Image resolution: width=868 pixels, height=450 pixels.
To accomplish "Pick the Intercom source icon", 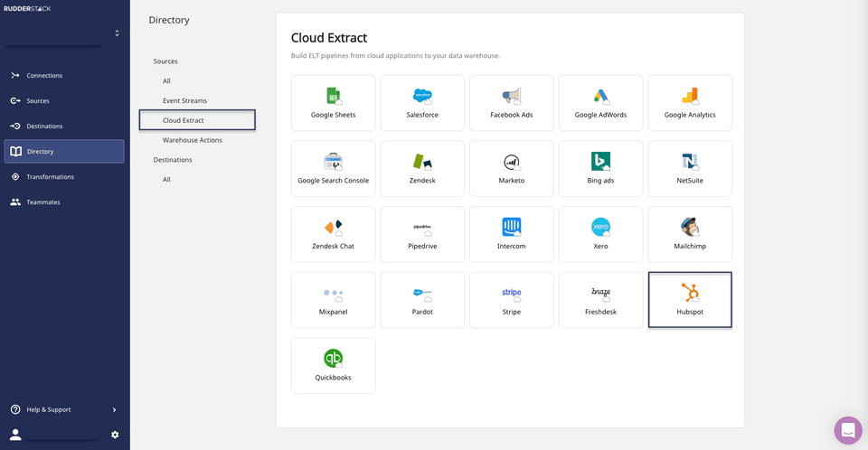I will (x=512, y=227).
